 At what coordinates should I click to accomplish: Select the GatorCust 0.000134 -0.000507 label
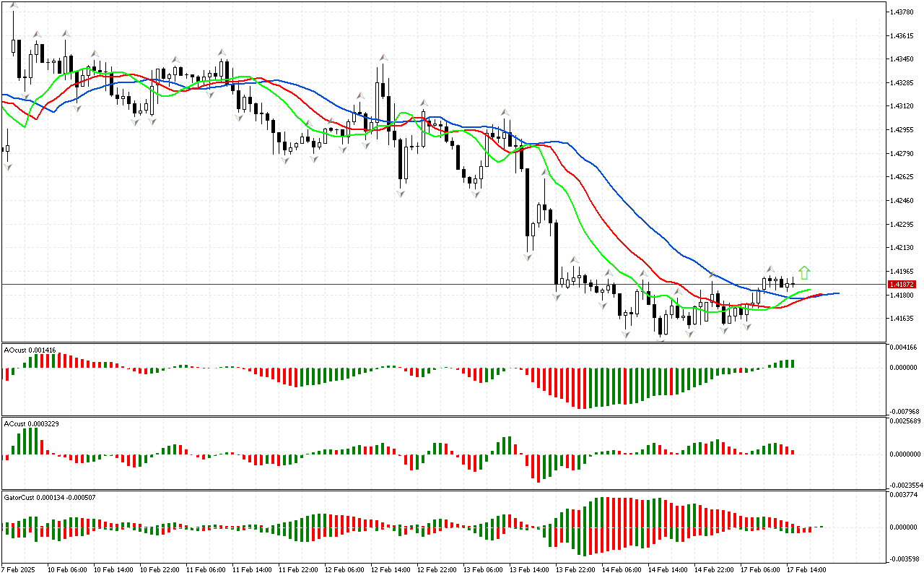pos(50,497)
